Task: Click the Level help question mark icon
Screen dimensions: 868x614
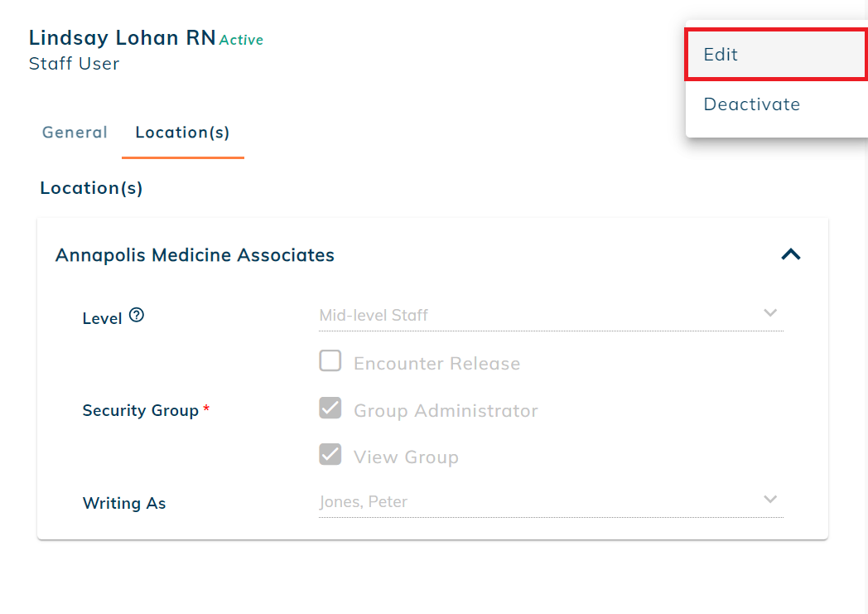Action: pyautogui.click(x=136, y=315)
